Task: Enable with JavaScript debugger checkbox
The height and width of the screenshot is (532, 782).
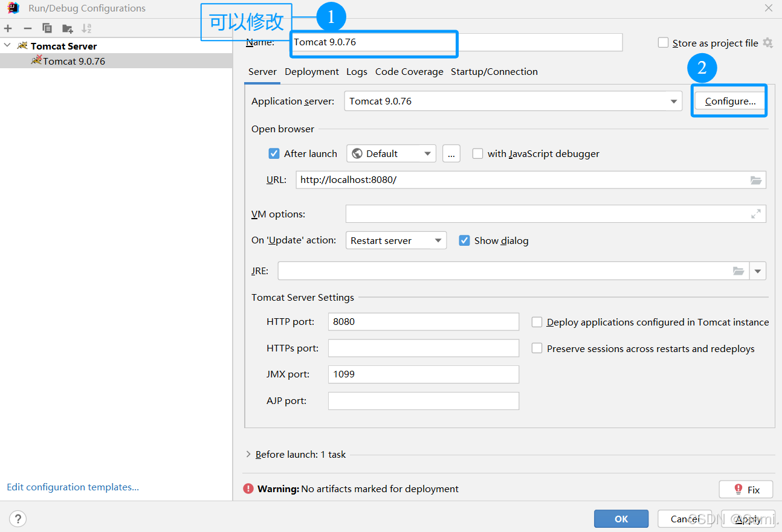Action: (x=477, y=153)
